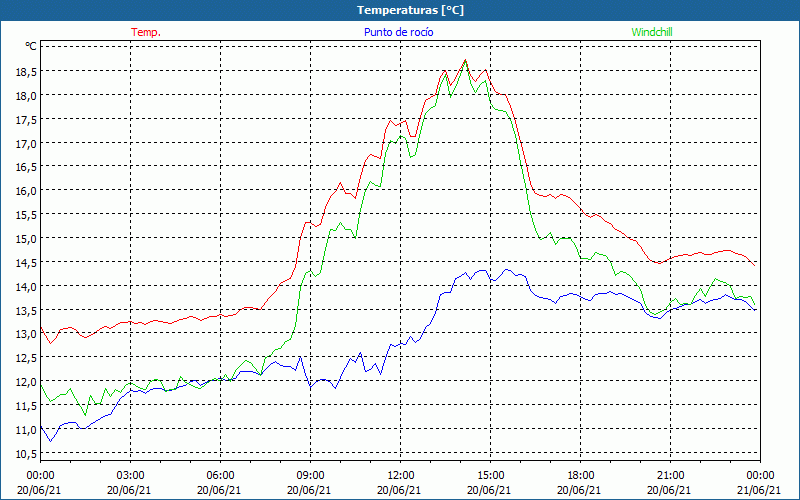The width and height of the screenshot is (800, 500).
Task: Click the 20/06/21 date under 21:00
Action: tap(669, 490)
